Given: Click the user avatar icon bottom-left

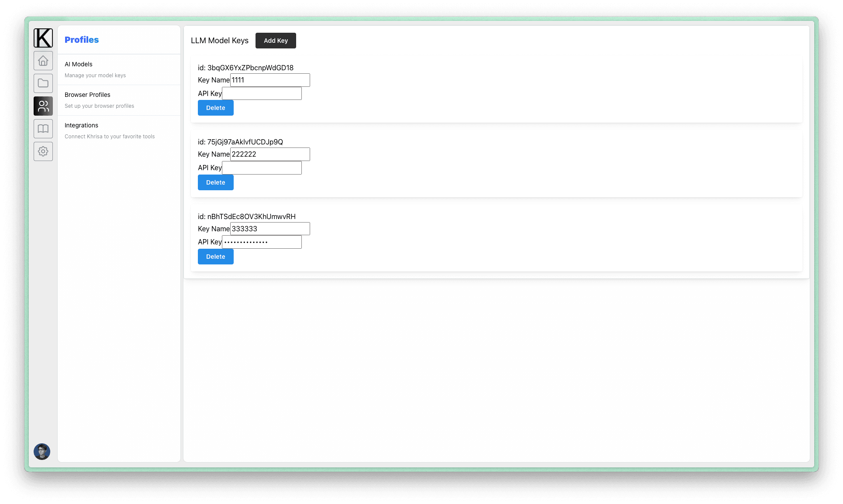Looking at the screenshot, I should point(43,452).
